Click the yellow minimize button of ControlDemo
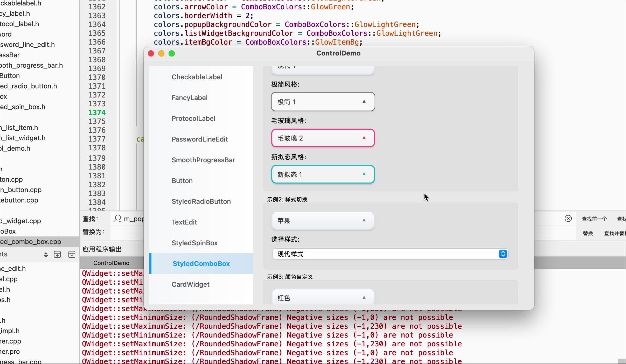This screenshot has height=364, width=626. [161, 53]
